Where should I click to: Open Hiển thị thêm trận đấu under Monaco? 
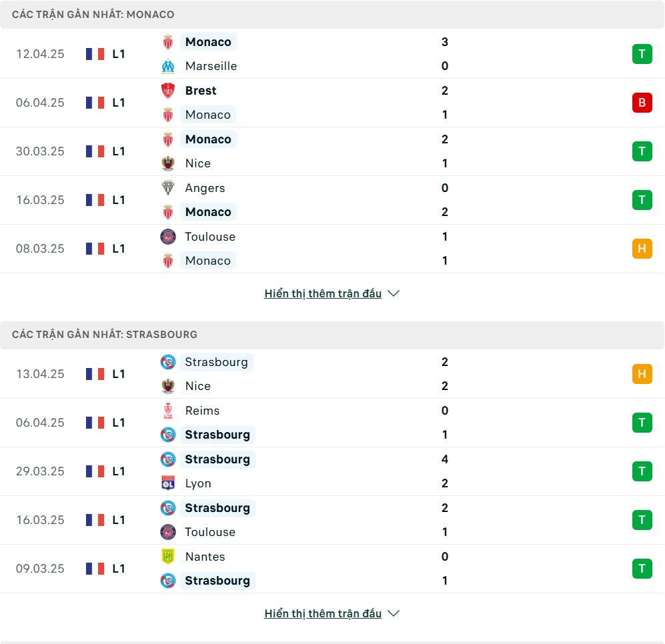click(x=323, y=294)
